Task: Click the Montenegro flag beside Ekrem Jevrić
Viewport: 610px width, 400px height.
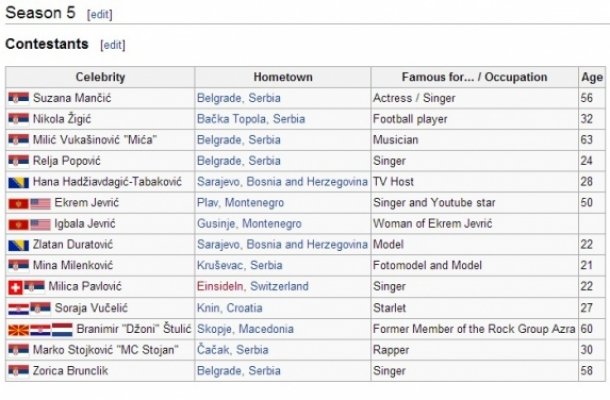Action: (x=18, y=203)
